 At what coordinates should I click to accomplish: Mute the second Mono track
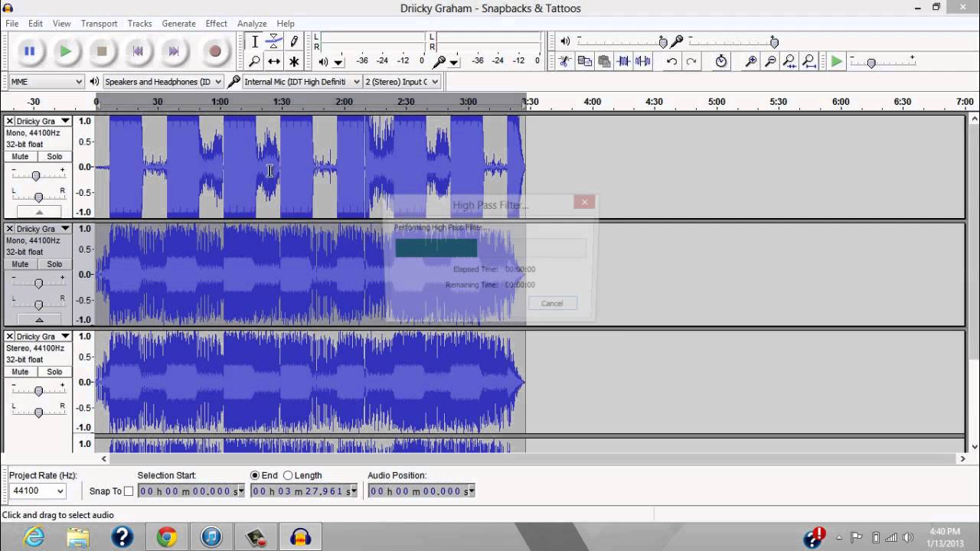tap(20, 264)
